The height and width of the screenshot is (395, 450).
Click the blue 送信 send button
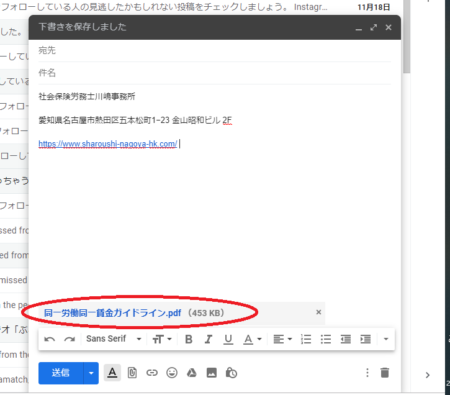point(61,373)
